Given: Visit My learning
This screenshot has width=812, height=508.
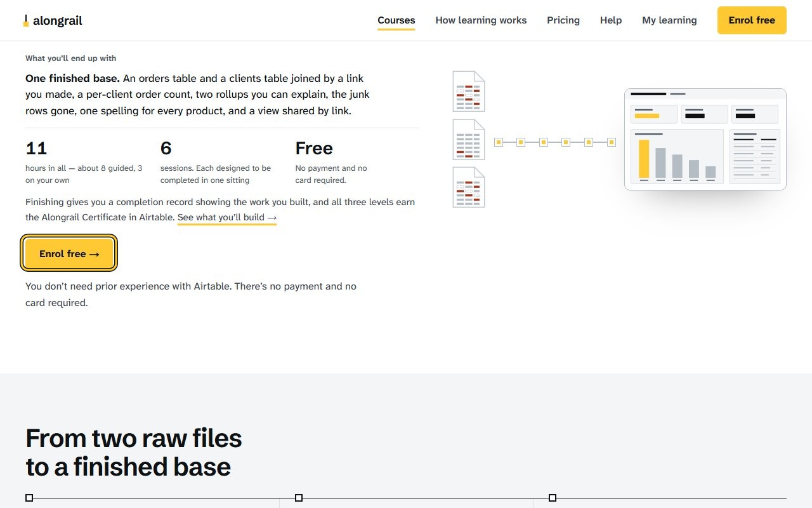Looking at the screenshot, I should pyautogui.click(x=669, y=20).
